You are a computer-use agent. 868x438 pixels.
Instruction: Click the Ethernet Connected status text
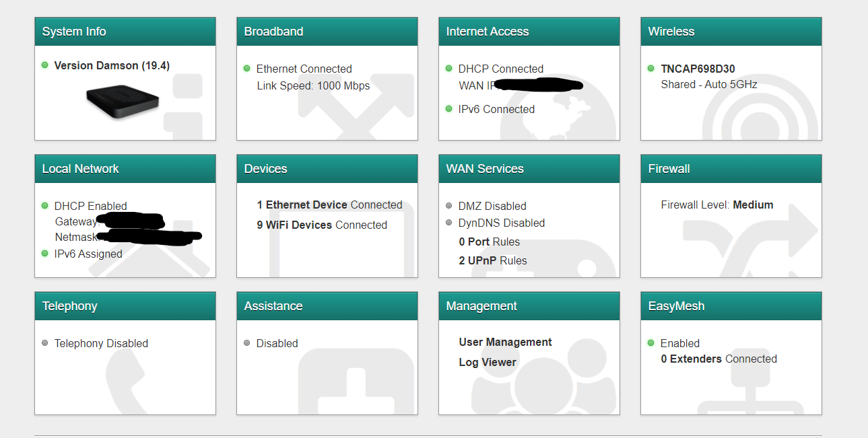click(304, 69)
